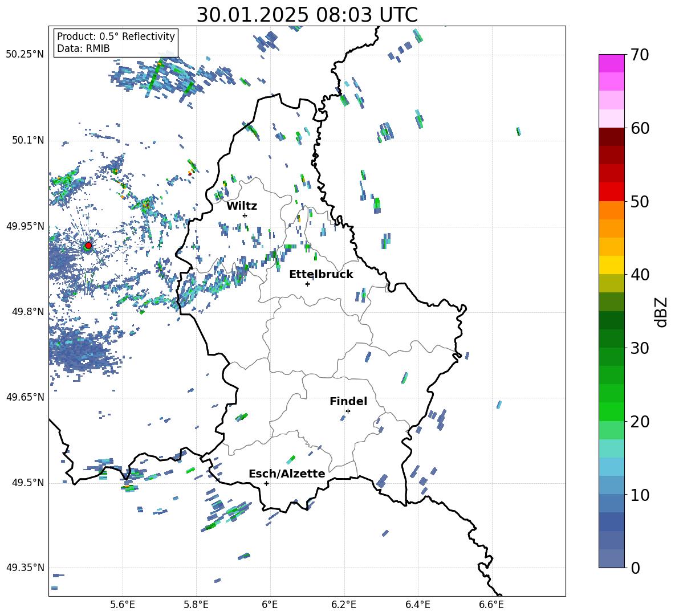This screenshot has width=675, height=616.
Task: Click the 49.95°N latitude label
Action: (x=25, y=226)
